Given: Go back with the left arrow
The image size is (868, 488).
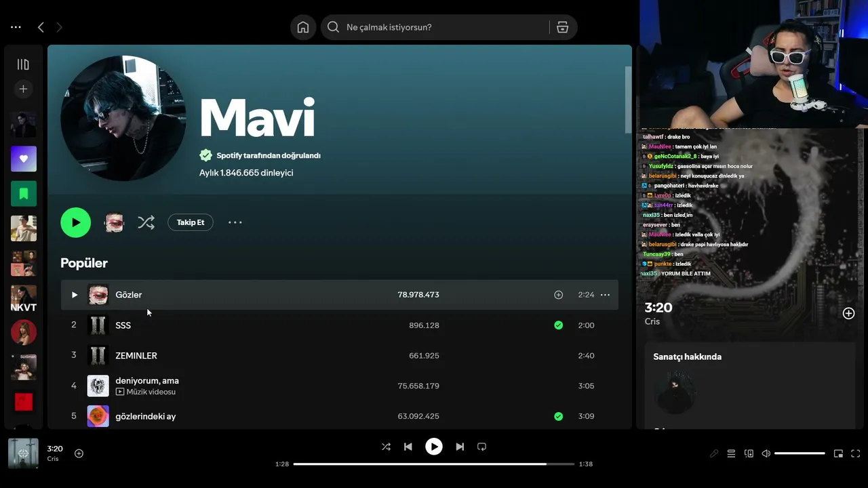Looking at the screenshot, I should pyautogui.click(x=41, y=27).
